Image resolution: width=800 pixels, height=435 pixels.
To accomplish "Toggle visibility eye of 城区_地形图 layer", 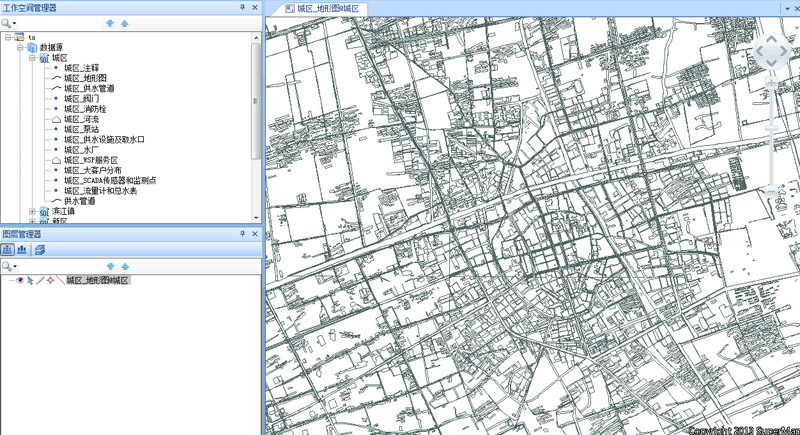I will click(x=20, y=280).
